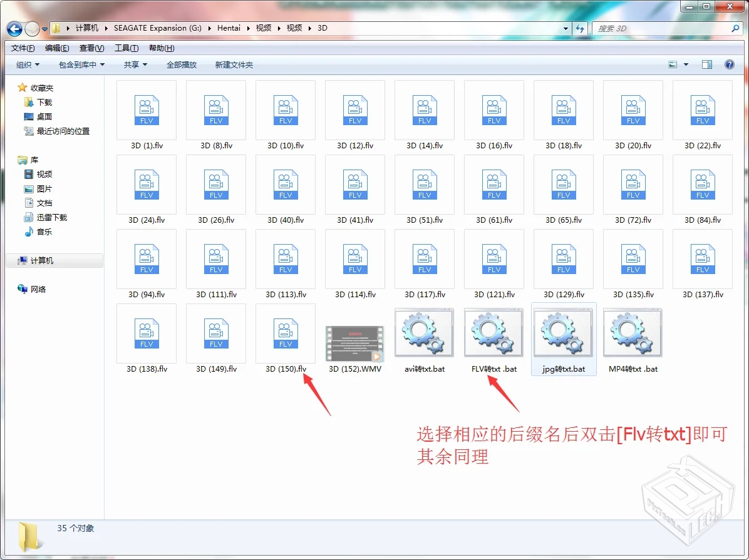Expand the 包含到库中 dropdown
Image resolution: width=749 pixels, height=560 pixels.
point(81,64)
